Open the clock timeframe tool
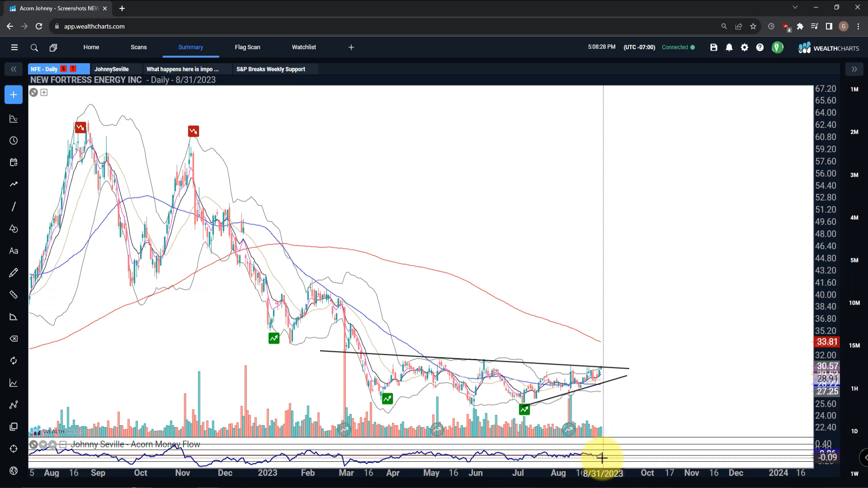 pyautogui.click(x=14, y=141)
